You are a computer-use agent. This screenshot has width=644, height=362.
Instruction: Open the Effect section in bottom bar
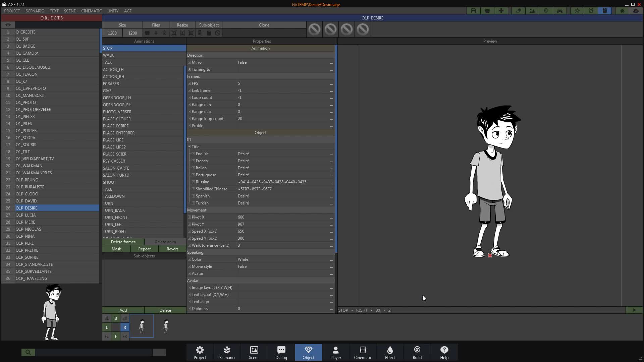[x=390, y=352]
